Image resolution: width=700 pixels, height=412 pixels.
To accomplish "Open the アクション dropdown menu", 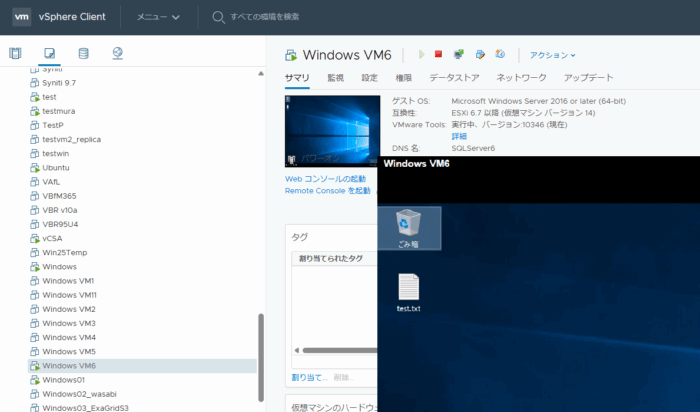I will (x=552, y=55).
